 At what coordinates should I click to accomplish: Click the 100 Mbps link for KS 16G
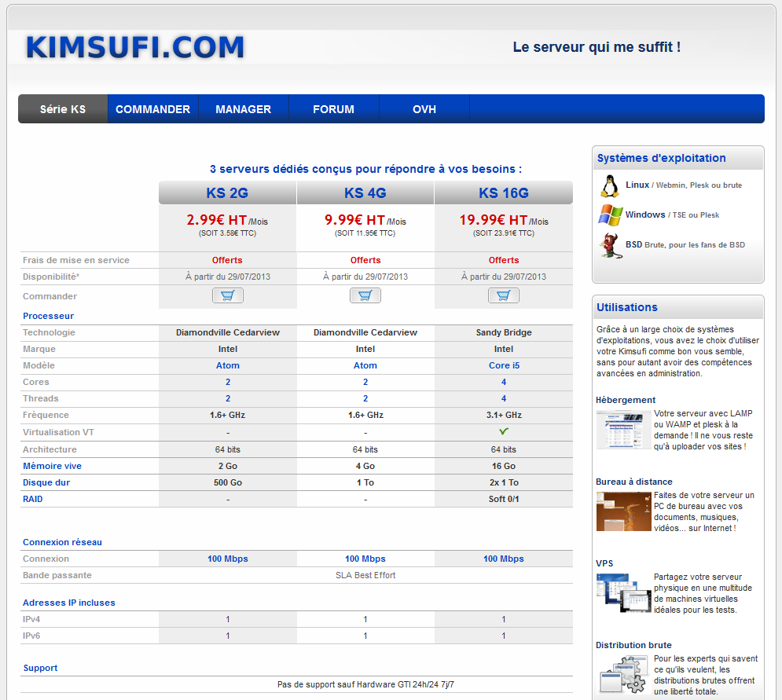pos(504,559)
